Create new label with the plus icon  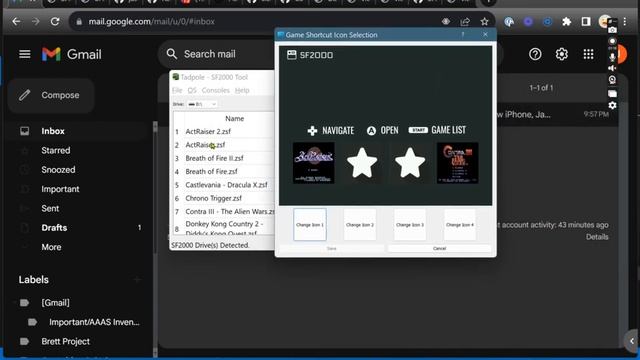click(137, 280)
